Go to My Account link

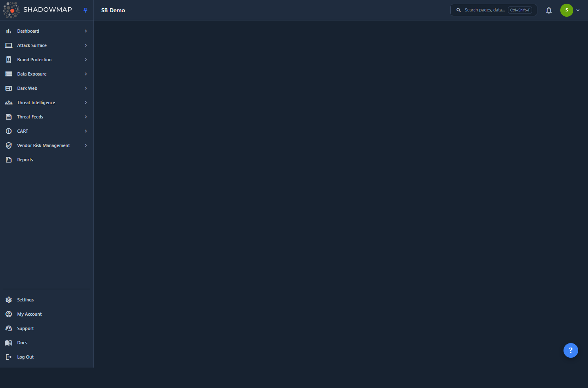point(29,314)
